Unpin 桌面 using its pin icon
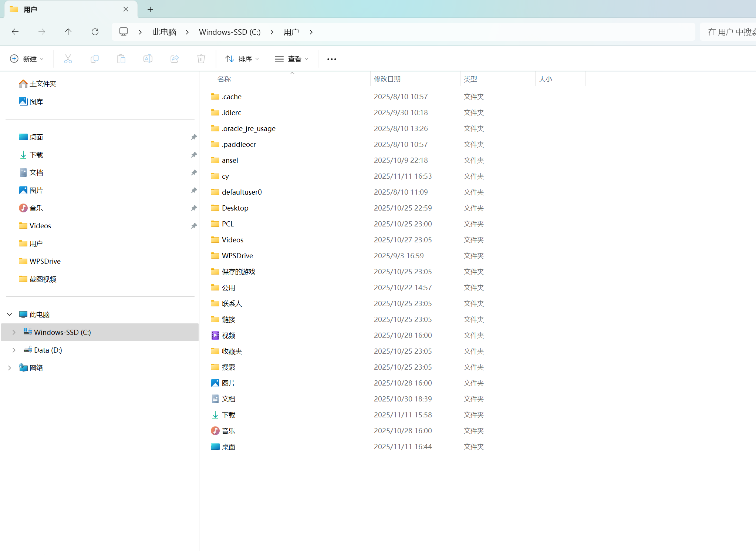756x555 pixels. click(194, 137)
